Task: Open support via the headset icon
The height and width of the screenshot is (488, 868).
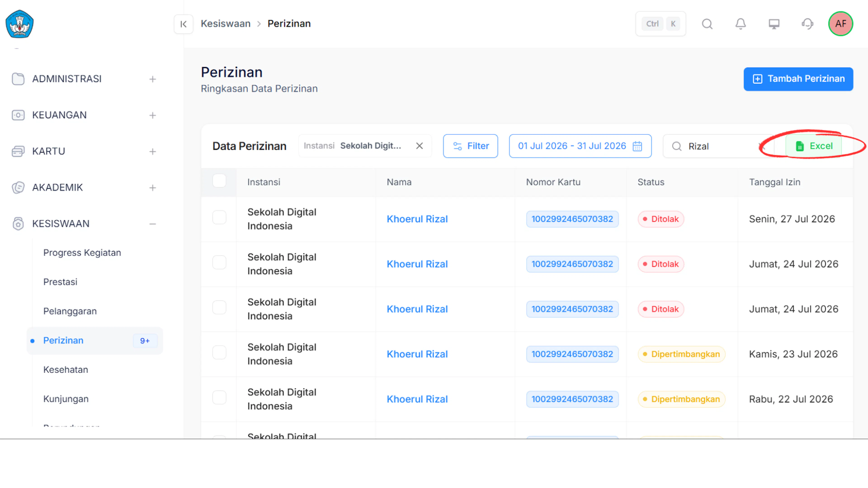Action: pos(807,24)
